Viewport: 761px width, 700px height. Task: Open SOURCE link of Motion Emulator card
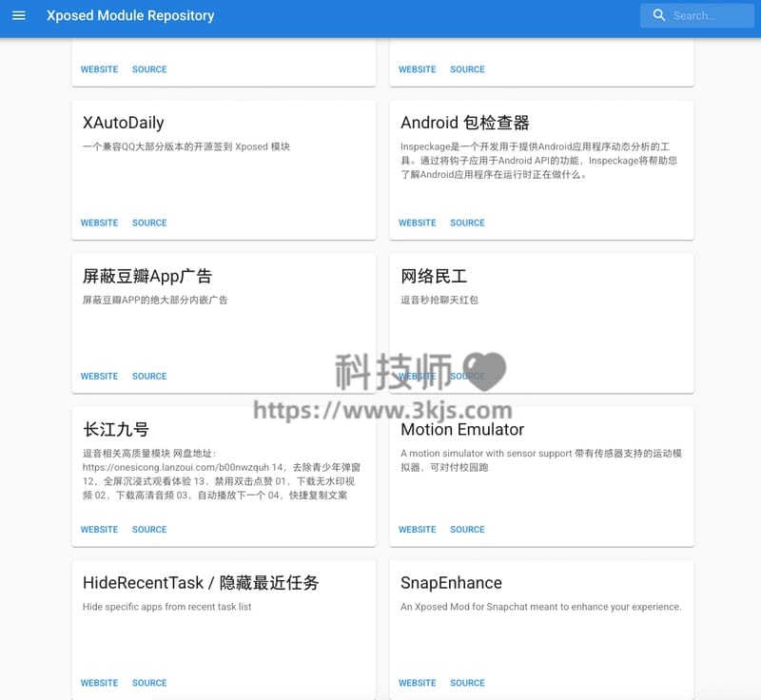click(x=467, y=529)
